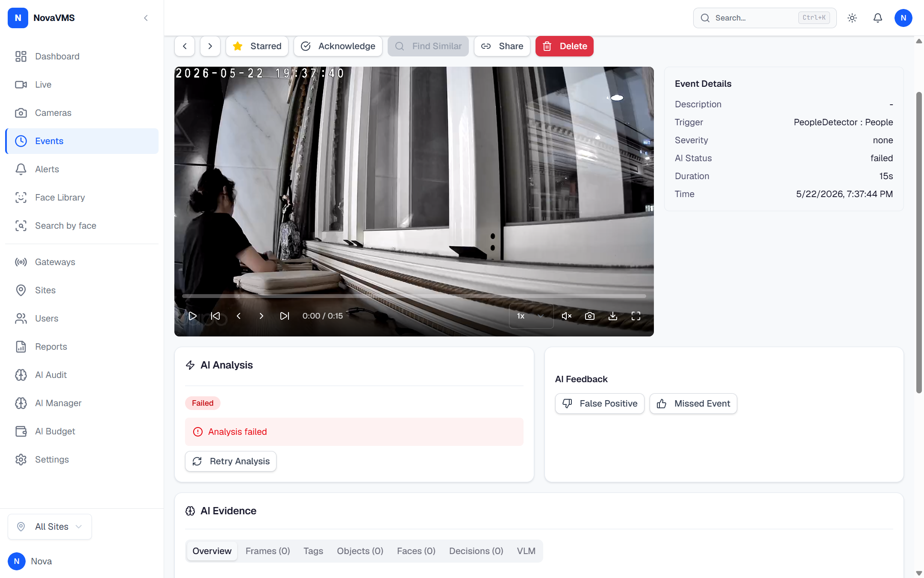
Task: Open Search by face
Action: 82,226
